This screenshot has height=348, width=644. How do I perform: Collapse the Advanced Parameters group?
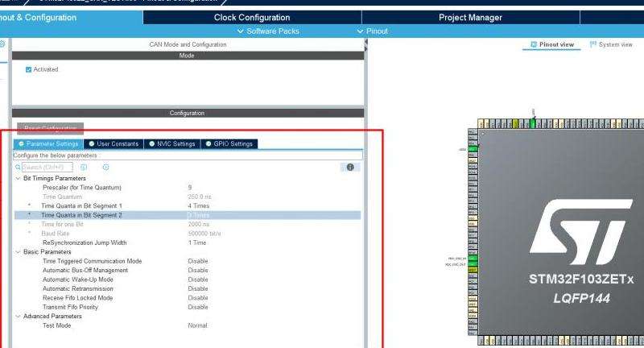18,317
